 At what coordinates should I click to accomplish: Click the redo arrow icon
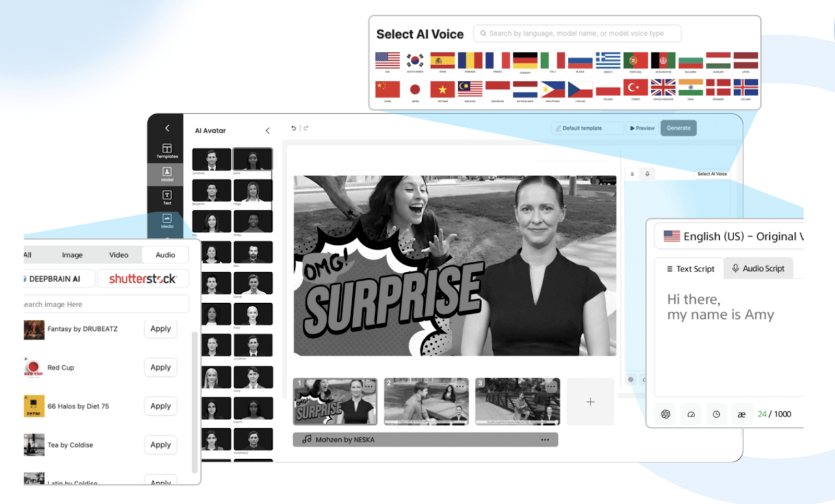tap(306, 128)
